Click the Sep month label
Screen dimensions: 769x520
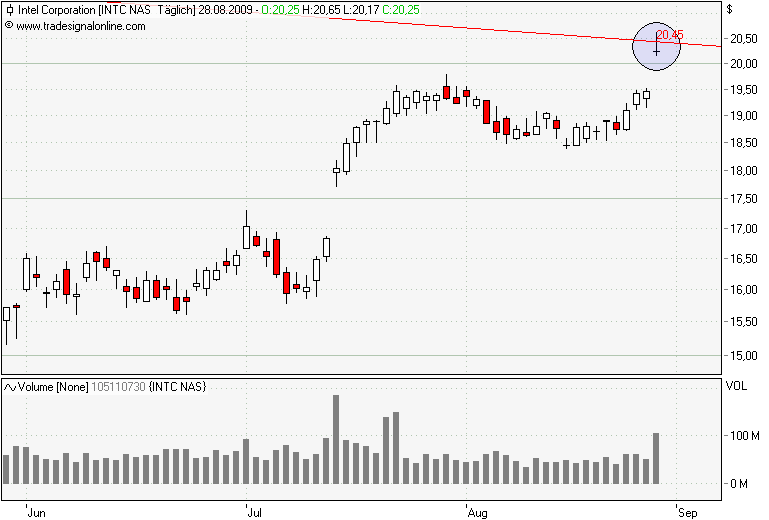click(688, 513)
